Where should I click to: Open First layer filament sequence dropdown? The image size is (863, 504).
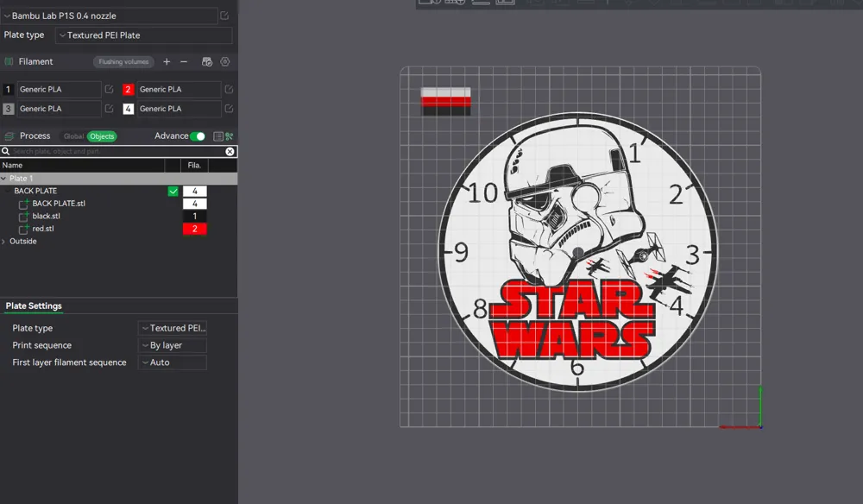tap(173, 362)
